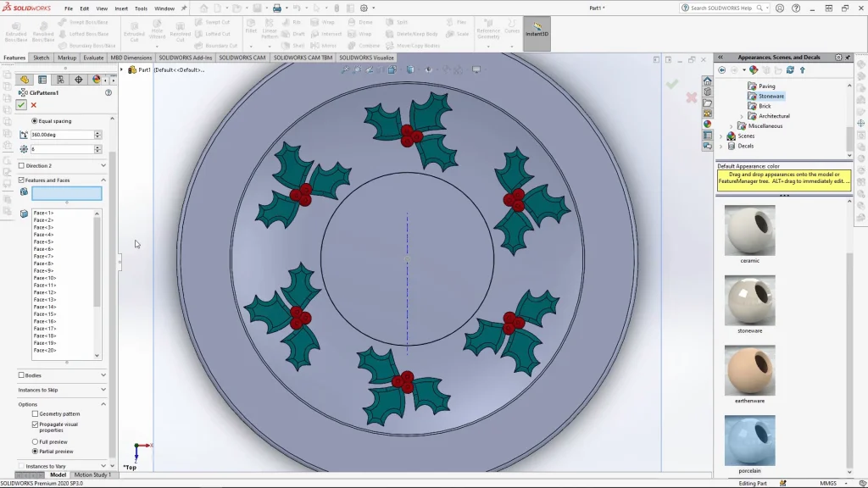
Task: Open the Insert menu
Action: tap(121, 8)
